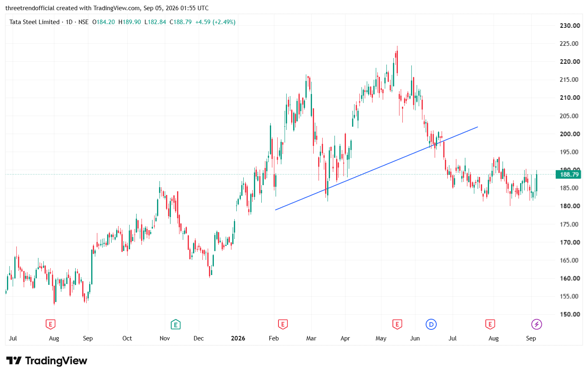Click the Jun label on time axis
588x376 pixels.
pyautogui.click(x=415, y=338)
